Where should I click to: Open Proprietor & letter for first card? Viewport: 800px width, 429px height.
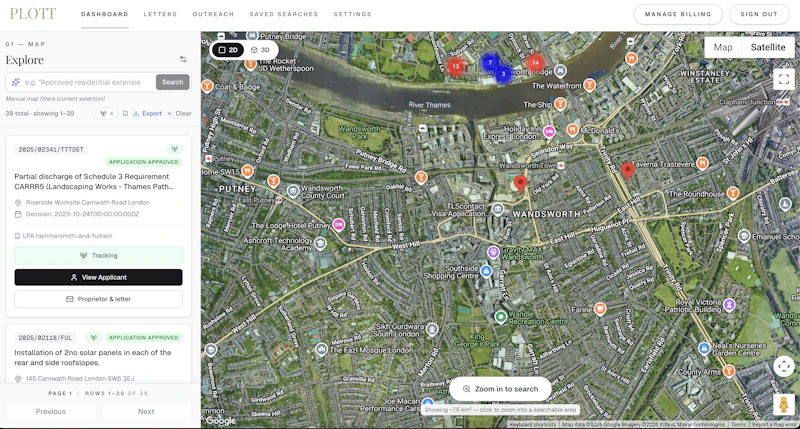coord(98,299)
